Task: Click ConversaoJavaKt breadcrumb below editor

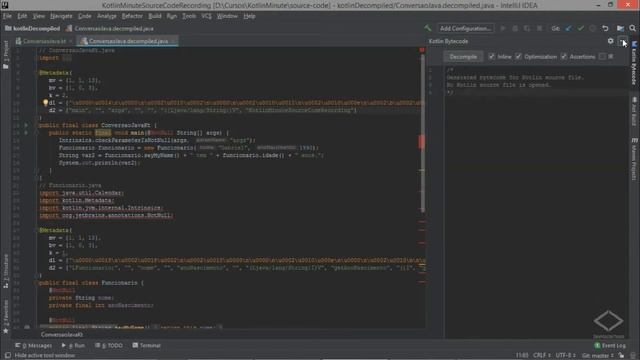Action: [x=62, y=335]
